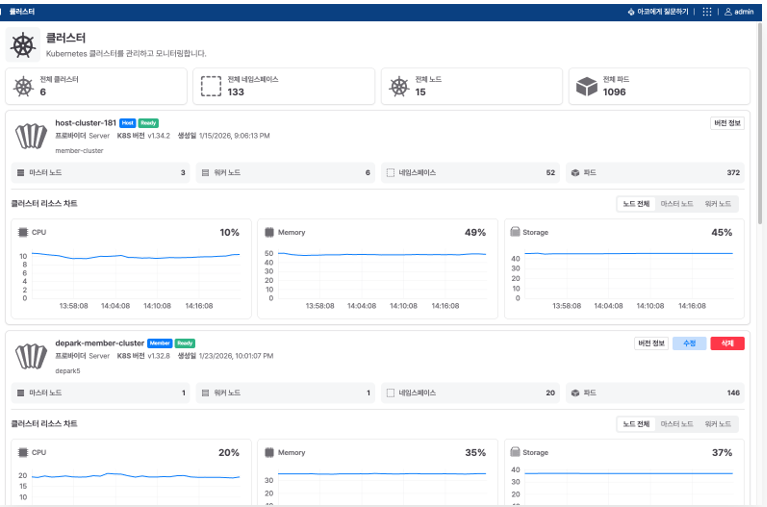767x507 pixels.
Task: Click the host-cluster-181 cluster logo icon
Action: tap(31, 136)
